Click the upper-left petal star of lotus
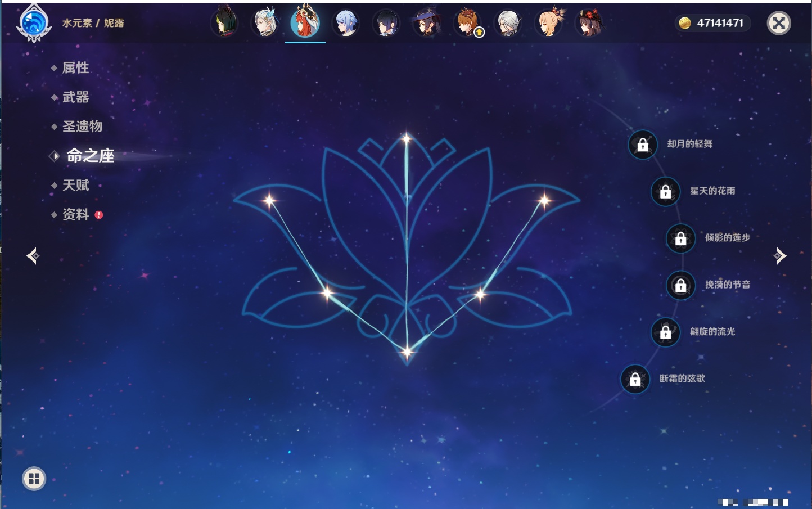The width and height of the screenshot is (812, 509). click(270, 200)
